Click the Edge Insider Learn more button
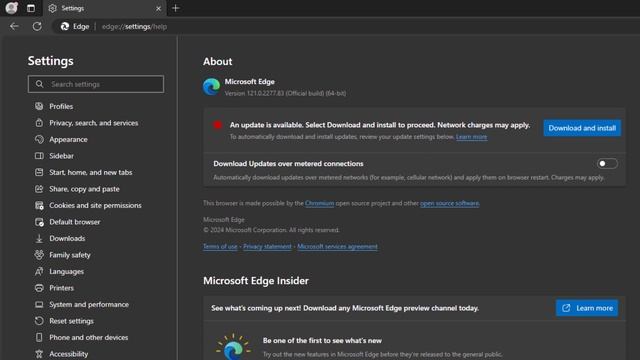The width and height of the screenshot is (640, 360). [x=587, y=308]
